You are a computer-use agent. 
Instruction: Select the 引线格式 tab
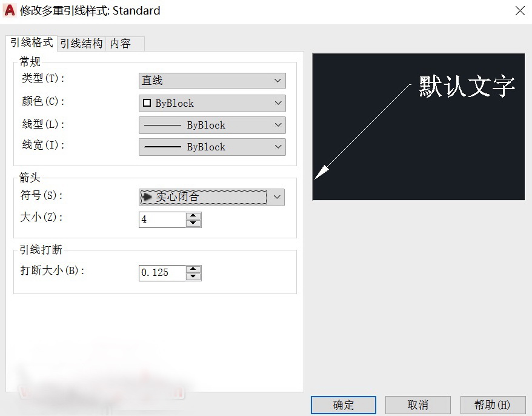[x=32, y=43]
